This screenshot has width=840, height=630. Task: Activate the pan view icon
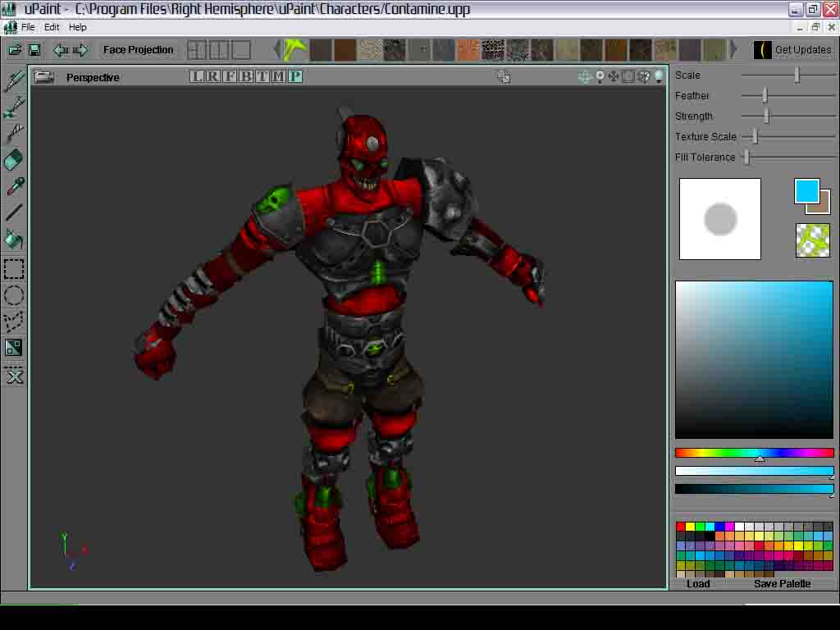click(613, 76)
